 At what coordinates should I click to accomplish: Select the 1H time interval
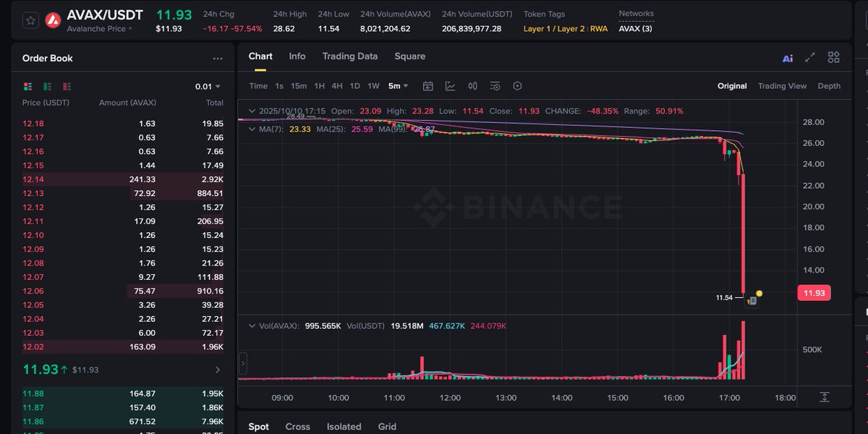coord(319,86)
